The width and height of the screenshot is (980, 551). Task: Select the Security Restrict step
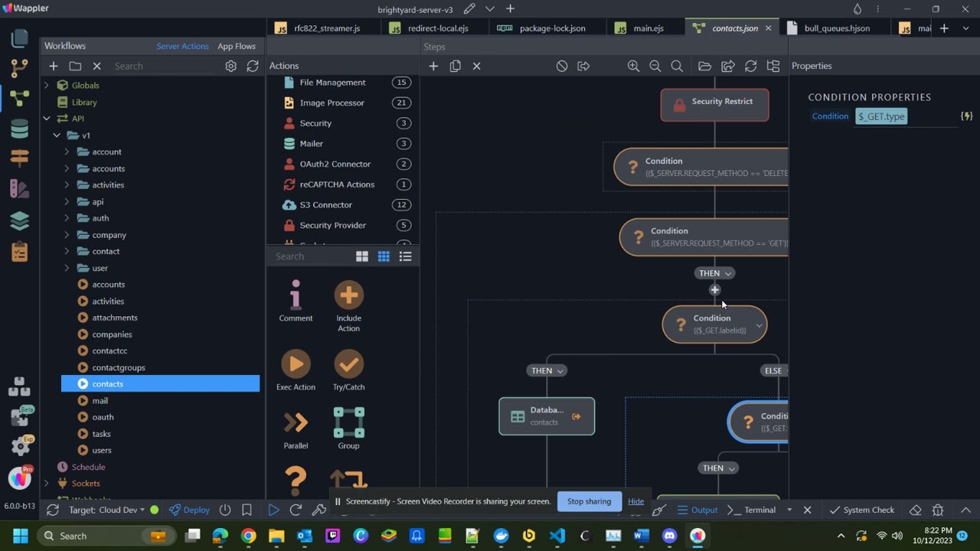pos(714,105)
